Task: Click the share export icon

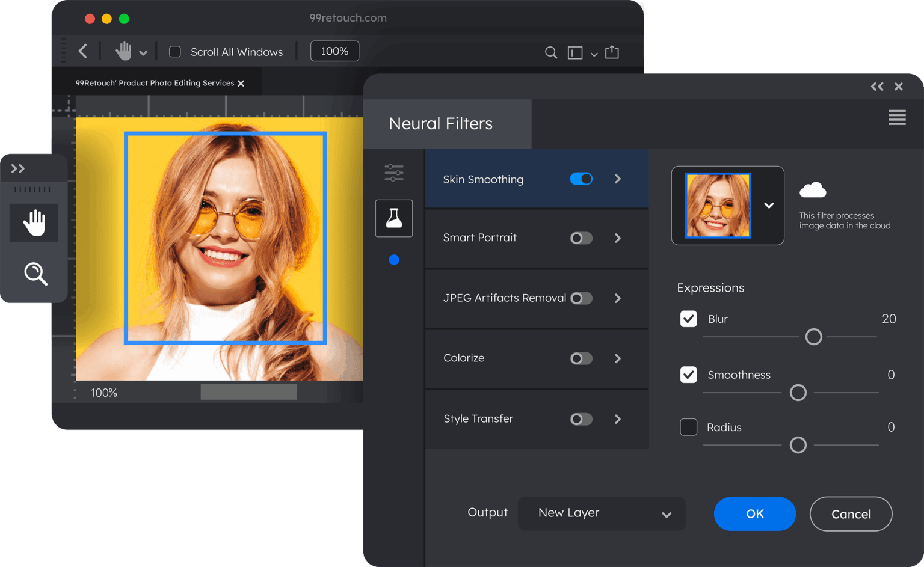Action: 612,52
